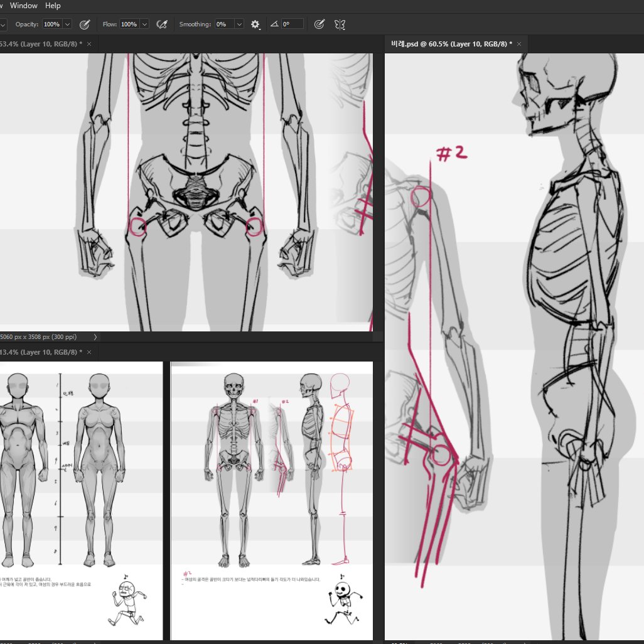The width and height of the screenshot is (644, 644).
Task: Click the Flow label
Action: tap(110, 24)
